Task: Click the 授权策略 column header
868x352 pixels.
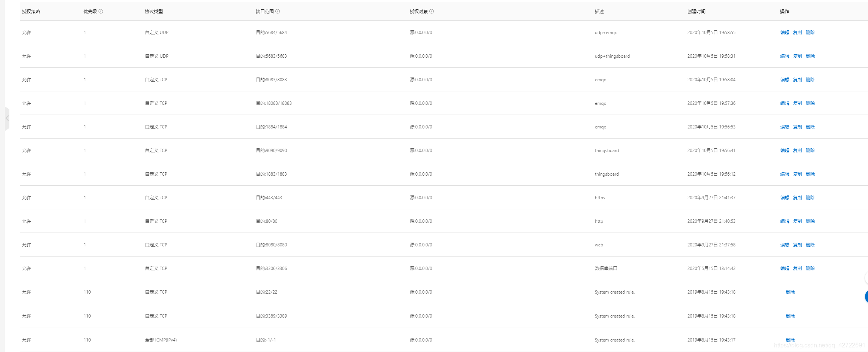Action: click(x=31, y=12)
